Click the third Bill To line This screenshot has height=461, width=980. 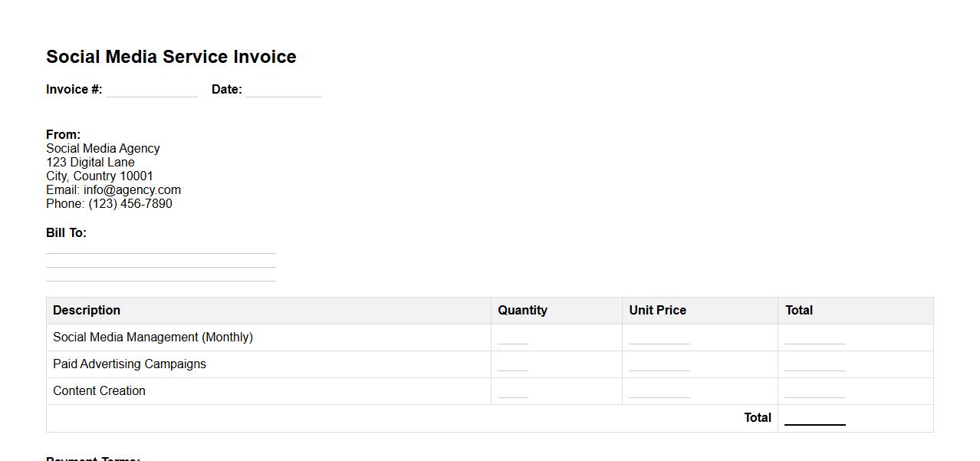point(160,275)
